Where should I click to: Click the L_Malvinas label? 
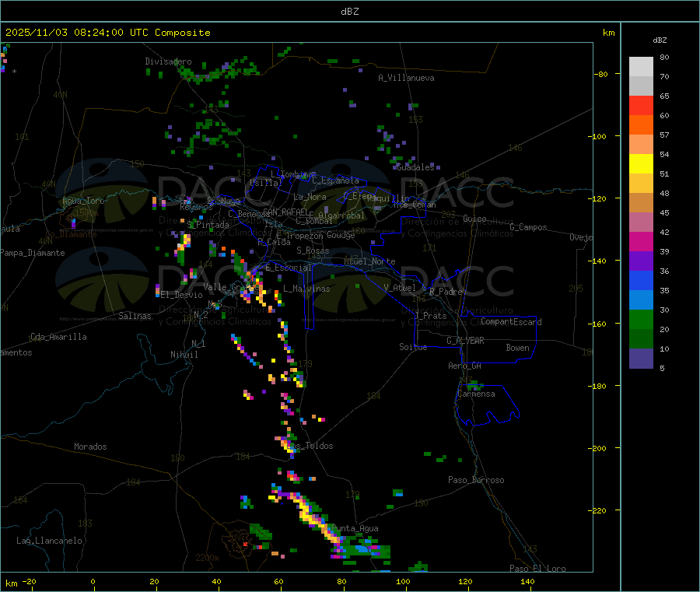306,289
